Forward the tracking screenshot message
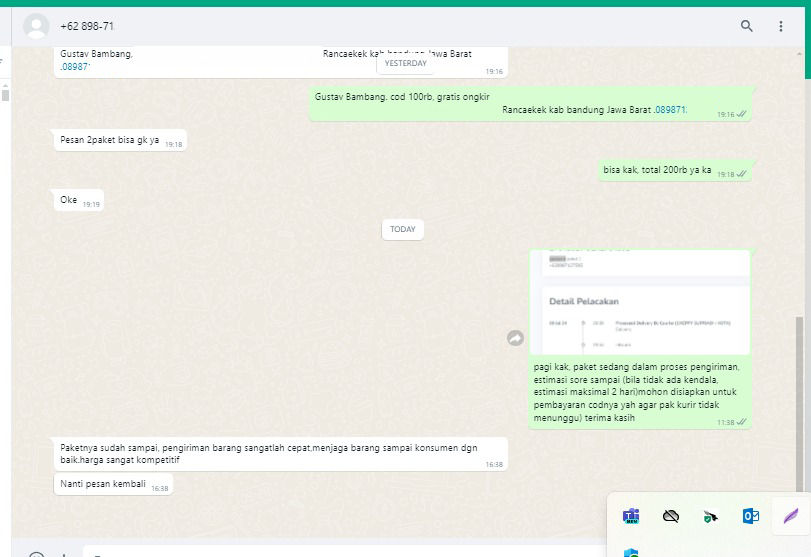The width and height of the screenshot is (811, 557). point(515,338)
